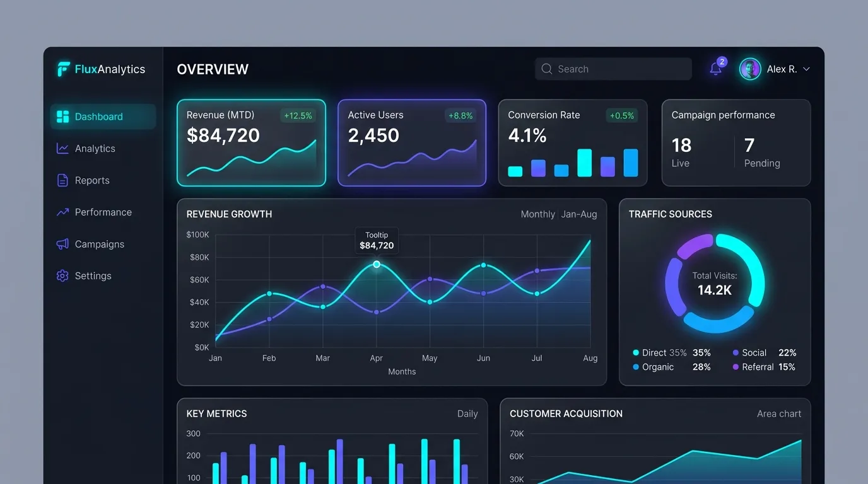Click the Direct legend color dot
Screen dimensions: 868x484
click(x=636, y=353)
